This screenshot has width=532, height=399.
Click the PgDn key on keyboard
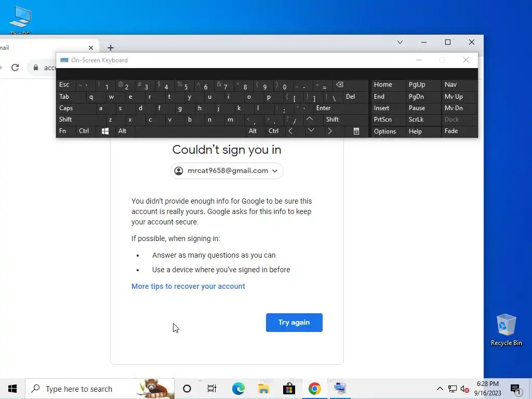[x=423, y=97]
